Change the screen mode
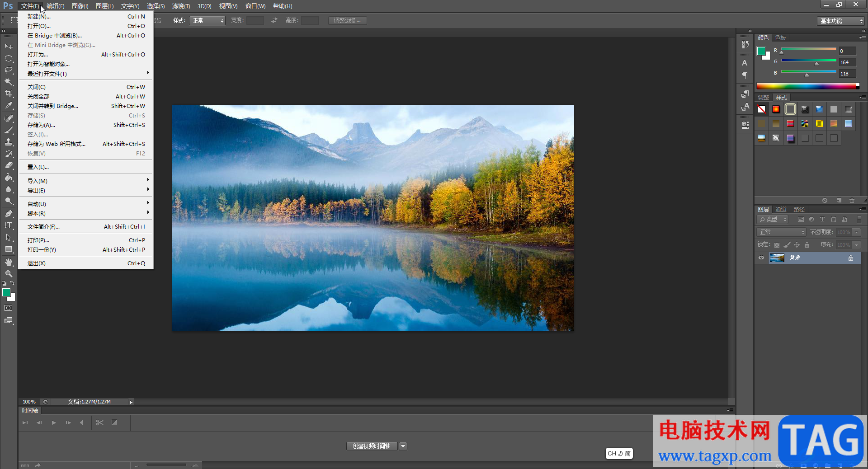 tap(9, 320)
